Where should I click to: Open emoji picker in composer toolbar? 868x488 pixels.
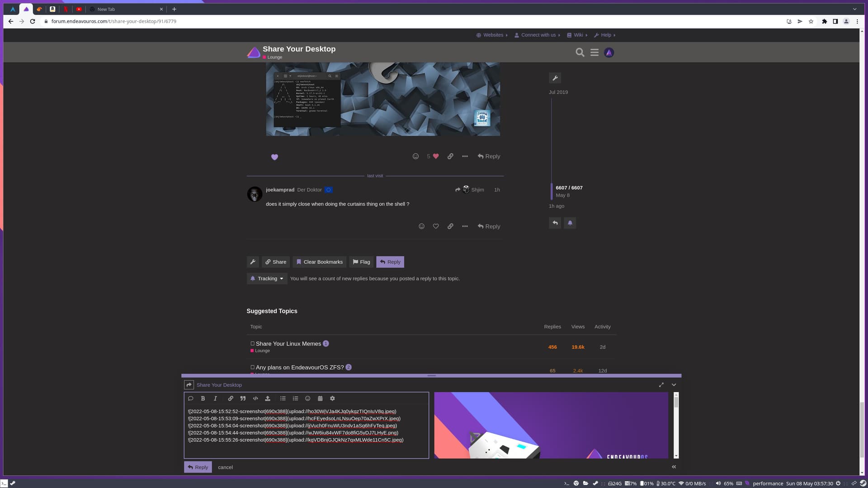(308, 399)
